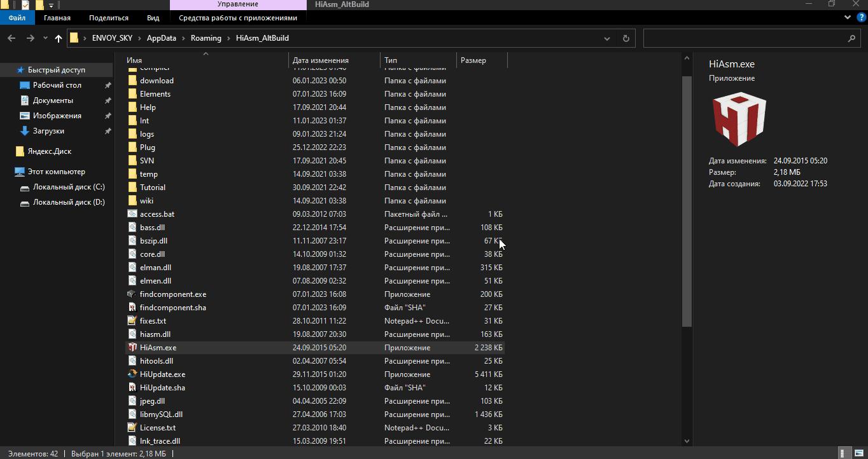The width and height of the screenshot is (868, 459).
Task: Open the address bar history dropdown
Action: (x=608, y=38)
